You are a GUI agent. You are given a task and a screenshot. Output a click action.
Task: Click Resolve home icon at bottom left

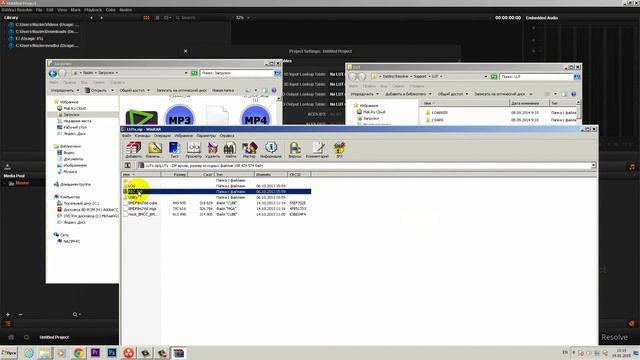pos(11,337)
